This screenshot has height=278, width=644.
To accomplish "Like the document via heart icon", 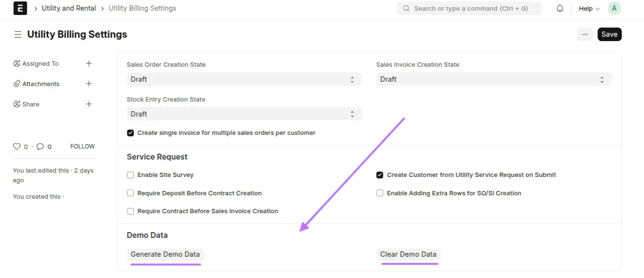I will (17, 146).
